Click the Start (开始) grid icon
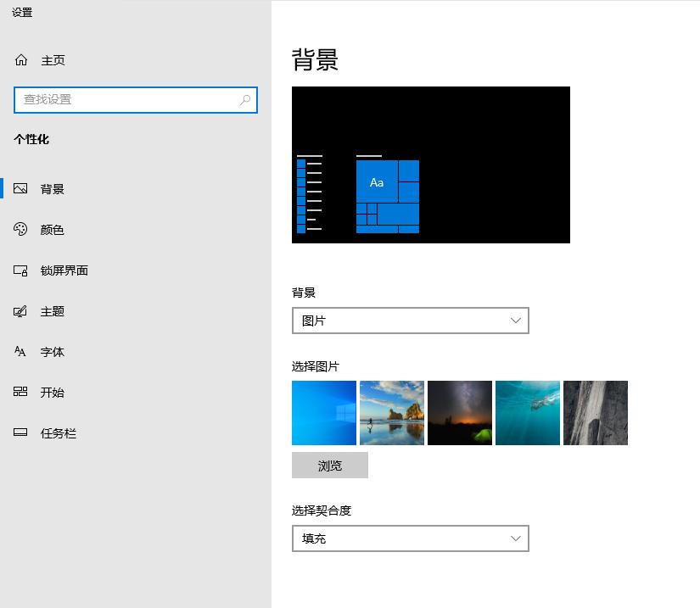This screenshot has height=608, width=700. pyautogui.click(x=21, y=393)
